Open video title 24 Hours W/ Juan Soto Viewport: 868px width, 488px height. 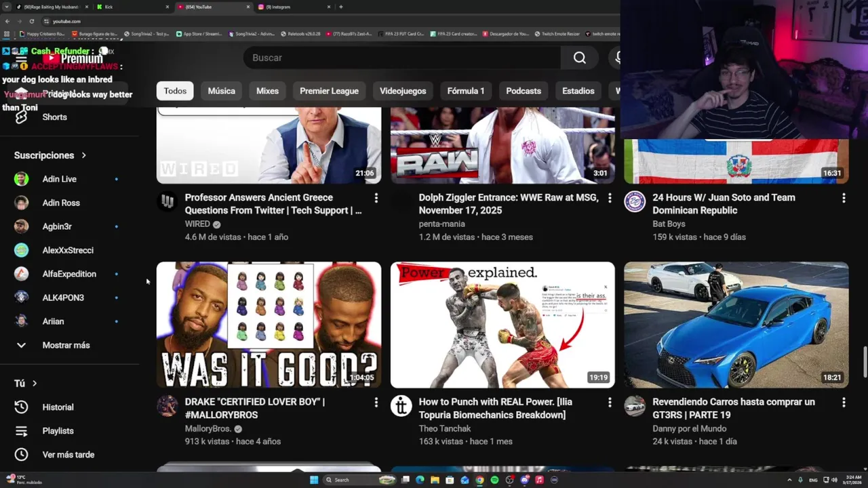pos(724,204)
